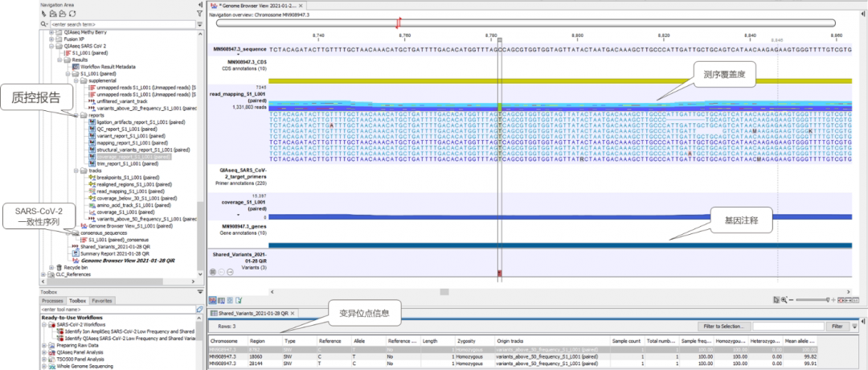
Task: Close the Shared_Variants_2021-01-28 QIR tab
Action: (x=293, y=314)
